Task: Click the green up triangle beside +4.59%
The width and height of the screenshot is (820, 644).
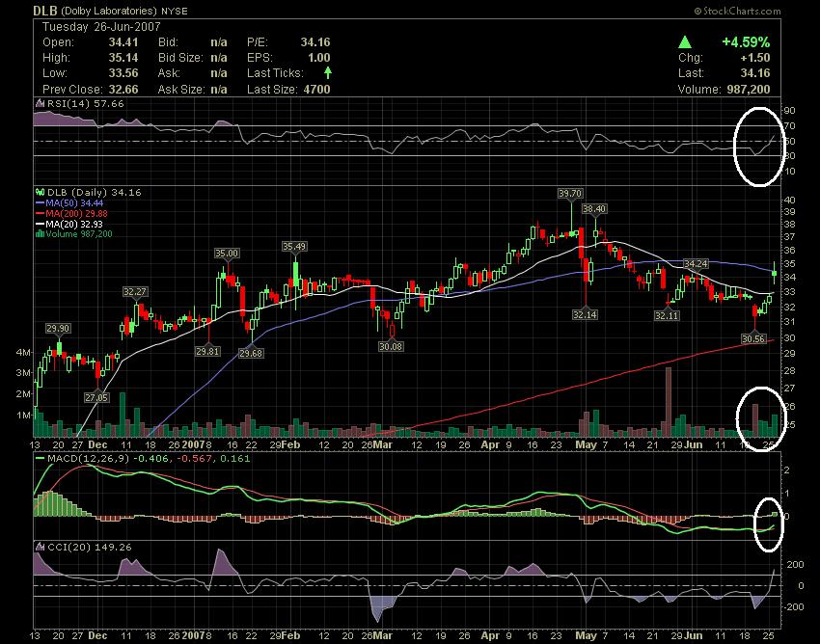Action: [685, 42]
